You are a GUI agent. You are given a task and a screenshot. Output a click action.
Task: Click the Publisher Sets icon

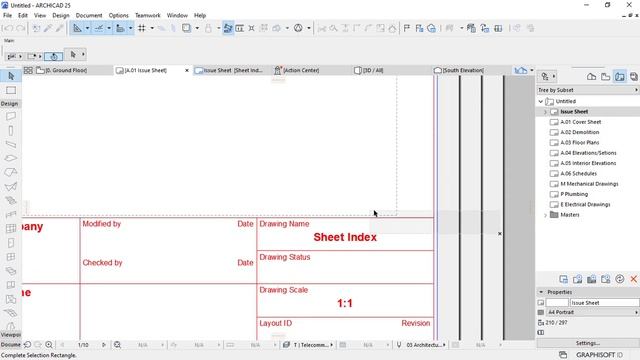[x=633, y=76]
